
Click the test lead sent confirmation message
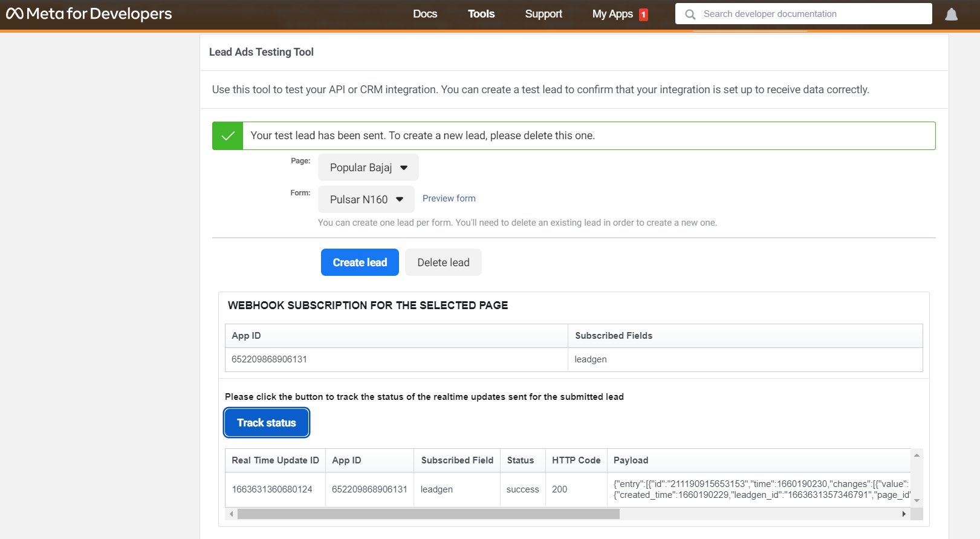pyautogui.click(x=423, y=136)
